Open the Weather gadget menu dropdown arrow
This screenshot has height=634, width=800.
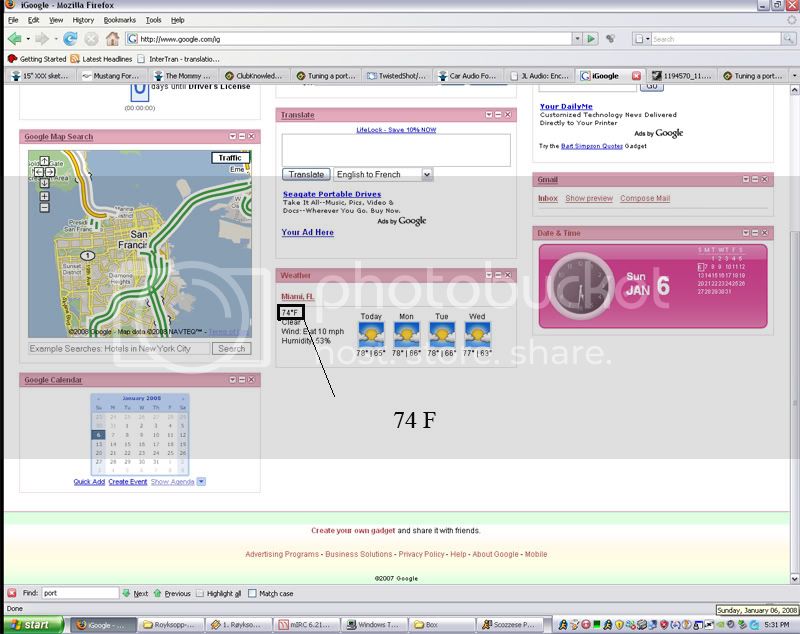pos(489,275)
